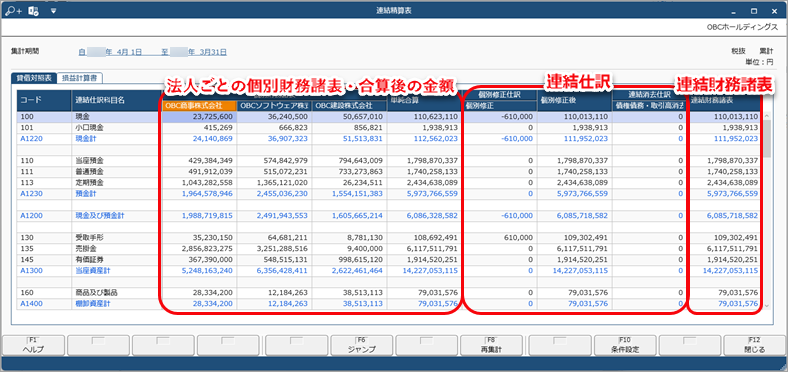The height and width of the screenshot is (372, 788).
Task: Click the 税抜 label at top right
Action: (737, 51)
